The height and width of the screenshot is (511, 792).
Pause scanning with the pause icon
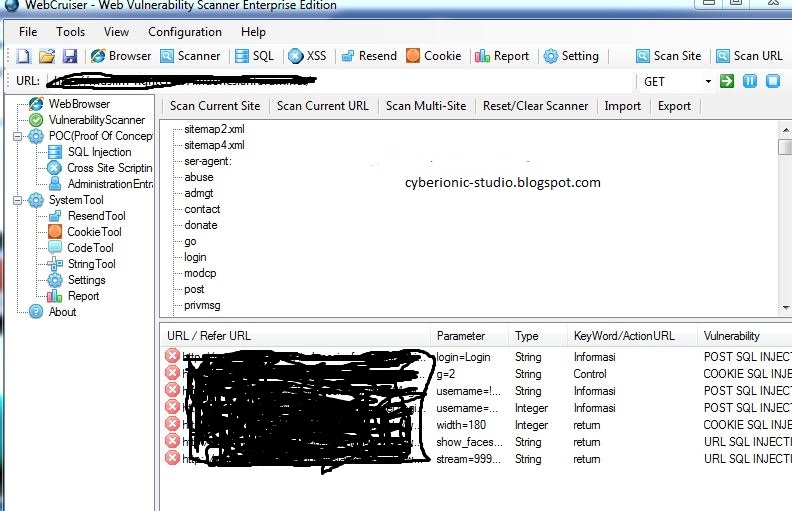pyautogui.click(x=750, y=81)
